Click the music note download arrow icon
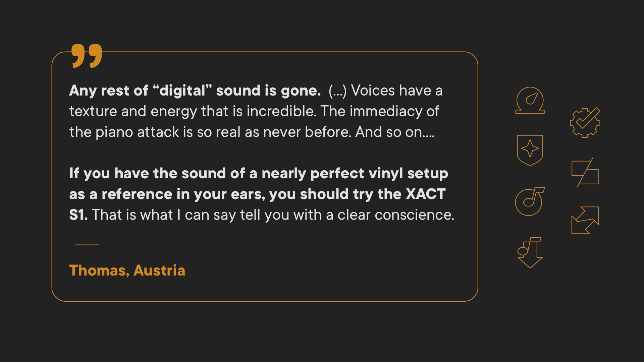 tap(530, 253)
